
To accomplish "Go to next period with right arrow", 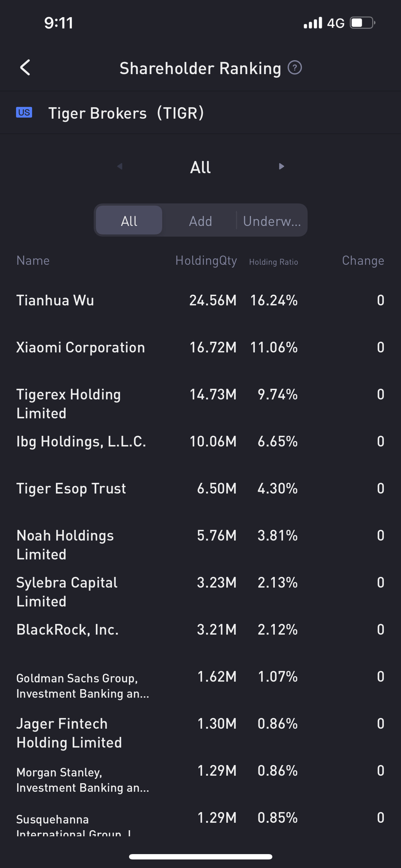I will pyautogui.click(x=281, y=166).
